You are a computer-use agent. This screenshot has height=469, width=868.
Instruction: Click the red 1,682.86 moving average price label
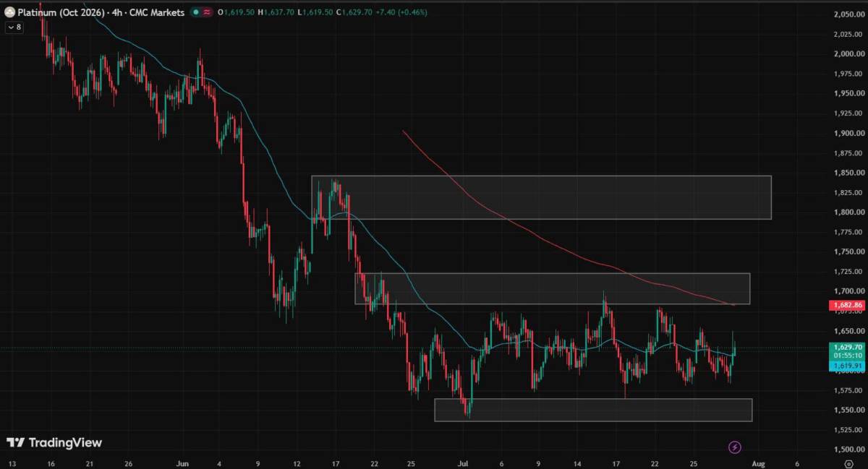(x=848, y=306)
